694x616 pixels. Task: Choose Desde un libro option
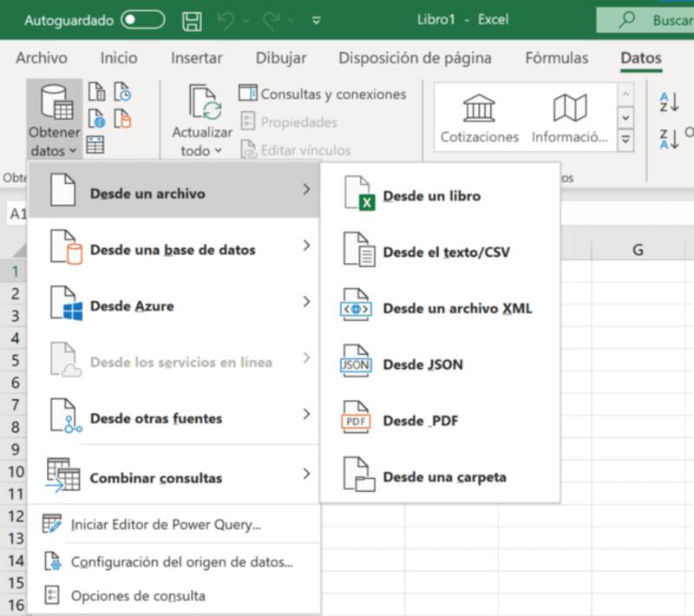431,196
